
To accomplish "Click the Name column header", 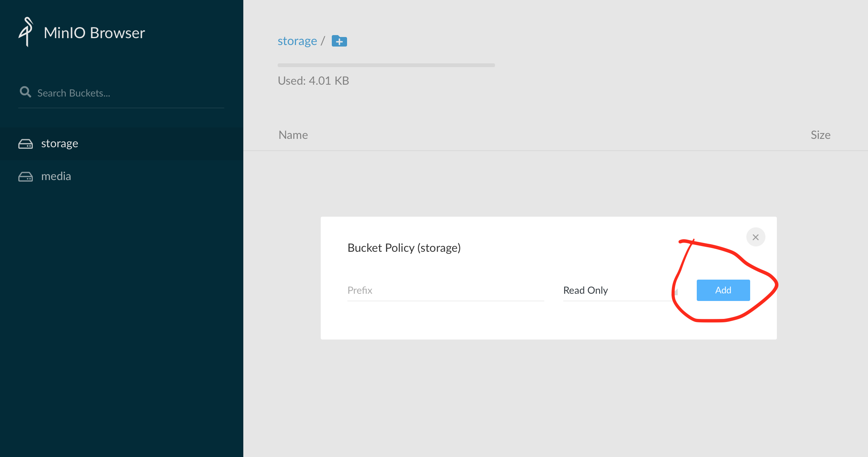I will (x=293, y=135).
